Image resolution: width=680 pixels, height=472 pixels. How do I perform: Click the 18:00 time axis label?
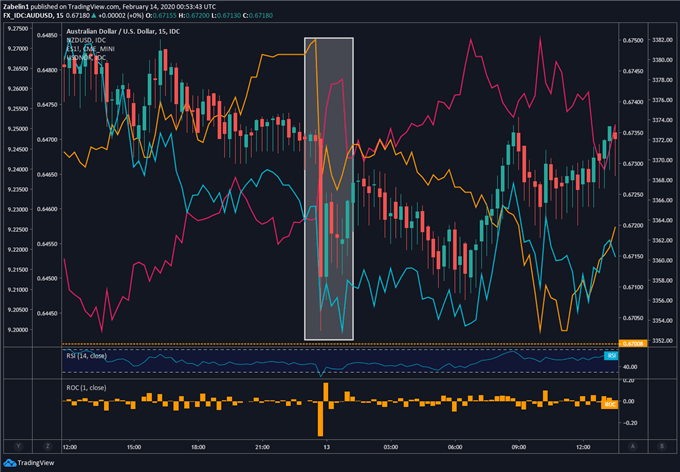(198, 447)
